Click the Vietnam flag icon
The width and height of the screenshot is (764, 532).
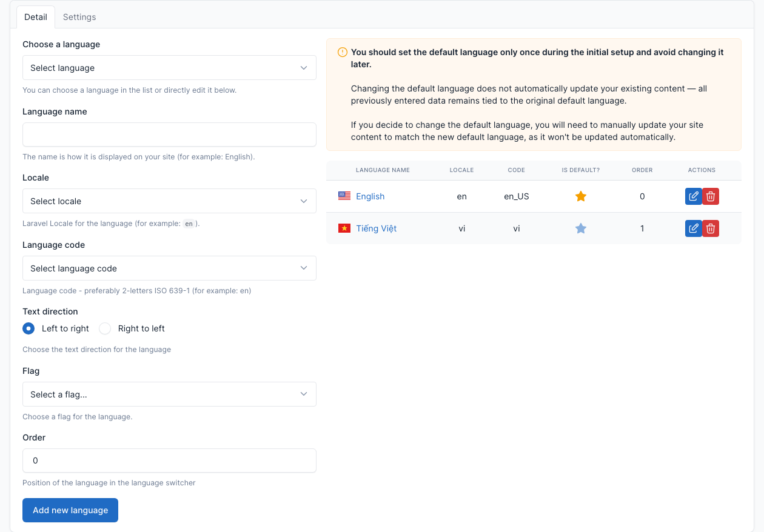pos(344,228)
